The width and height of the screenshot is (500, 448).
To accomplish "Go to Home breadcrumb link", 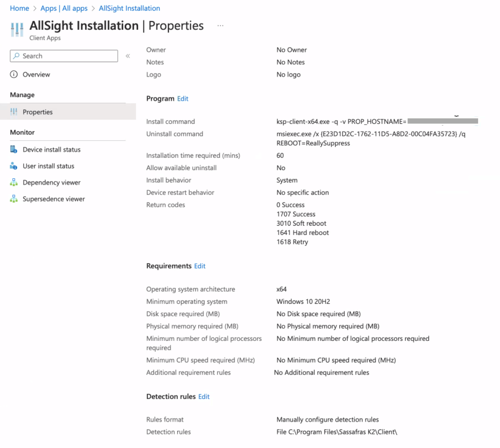I will click(x=19, y=8).
